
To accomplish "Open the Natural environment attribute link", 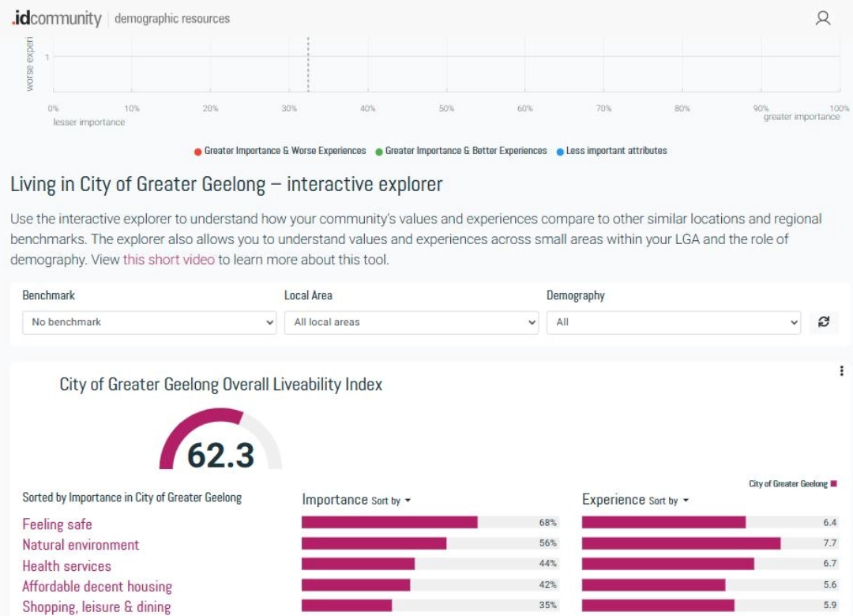I will 81,545.
